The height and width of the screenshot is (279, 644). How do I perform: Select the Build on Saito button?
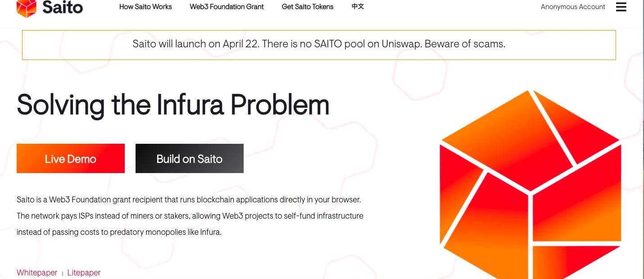190,158
